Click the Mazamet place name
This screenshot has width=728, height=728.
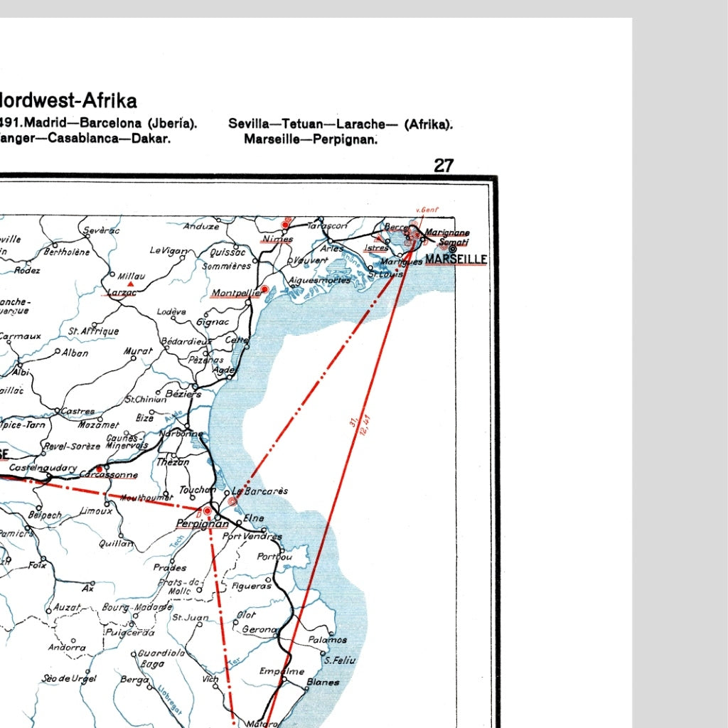click(98, 425)
